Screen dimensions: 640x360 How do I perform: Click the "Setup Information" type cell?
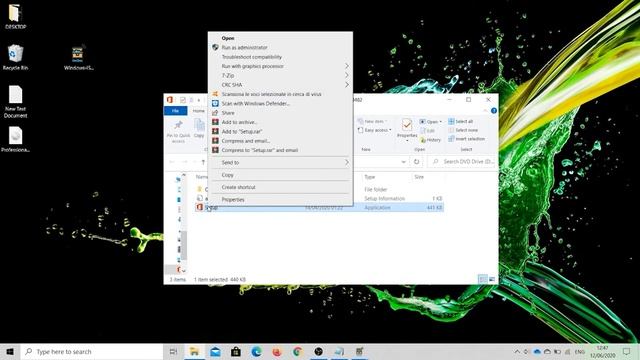tap(384, 198)
